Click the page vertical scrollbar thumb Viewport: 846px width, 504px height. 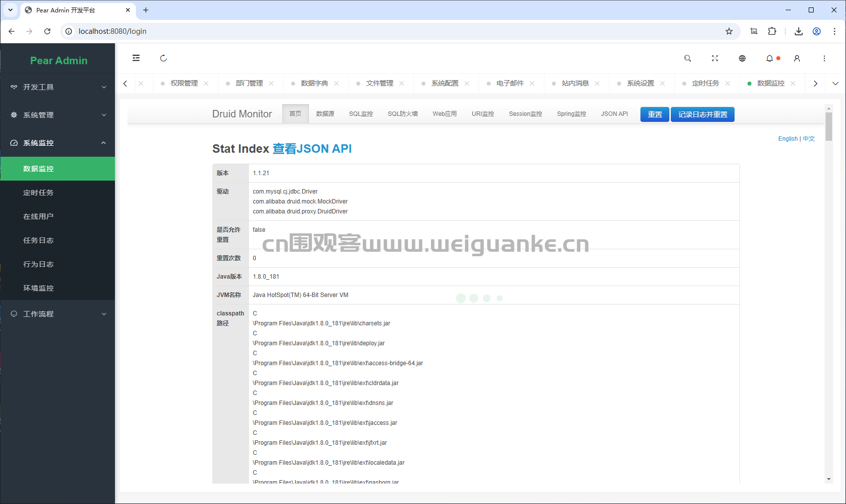[829, 126]
